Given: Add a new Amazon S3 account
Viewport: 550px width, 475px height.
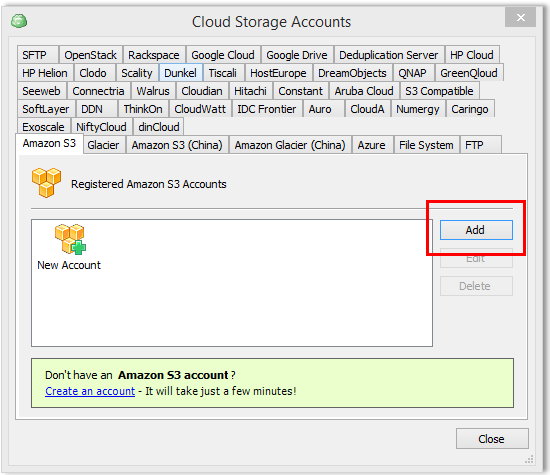Looking at the screenshot, I should click(x=476, y=230).
